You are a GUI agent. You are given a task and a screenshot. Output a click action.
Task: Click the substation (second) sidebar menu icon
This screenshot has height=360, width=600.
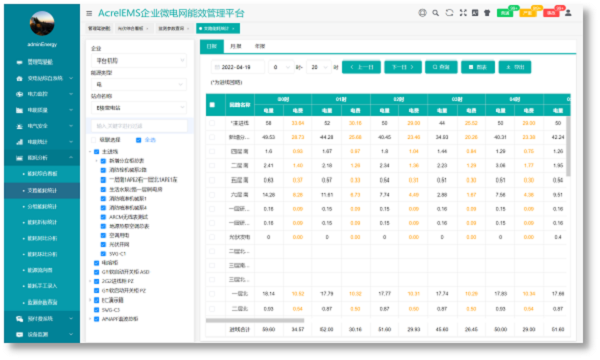click(20, 78)
